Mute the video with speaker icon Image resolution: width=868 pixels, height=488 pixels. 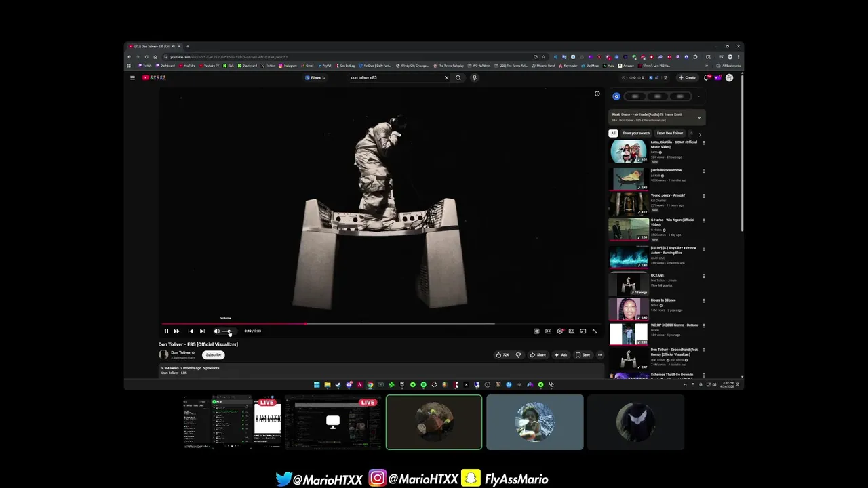pyautogui.click(x=216, y=331)
